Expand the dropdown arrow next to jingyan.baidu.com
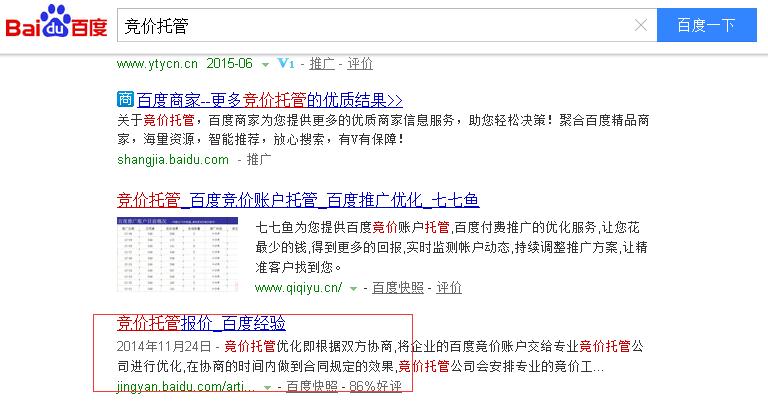The width and height of the screenshot is (768, 403). click(x=267, y=387)
